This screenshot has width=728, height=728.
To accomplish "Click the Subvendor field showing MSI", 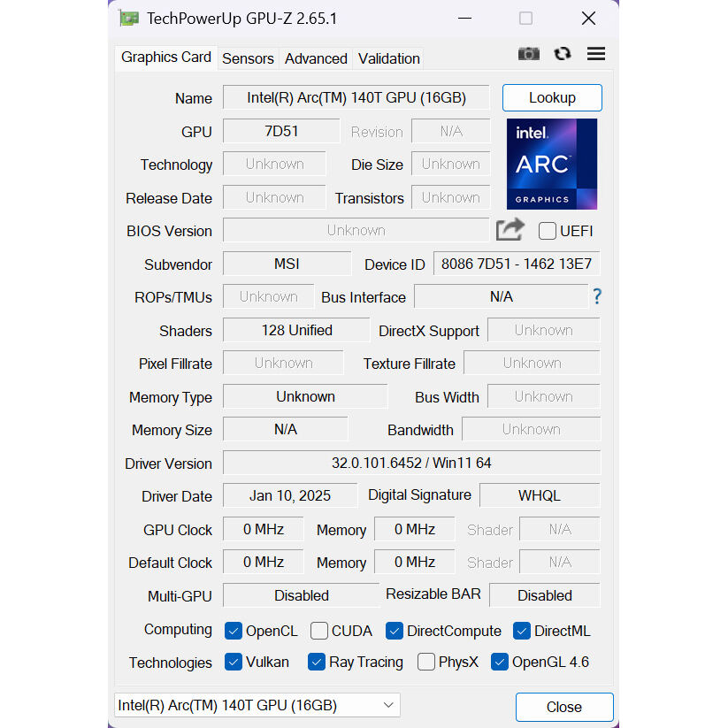I will pos(287,264).
